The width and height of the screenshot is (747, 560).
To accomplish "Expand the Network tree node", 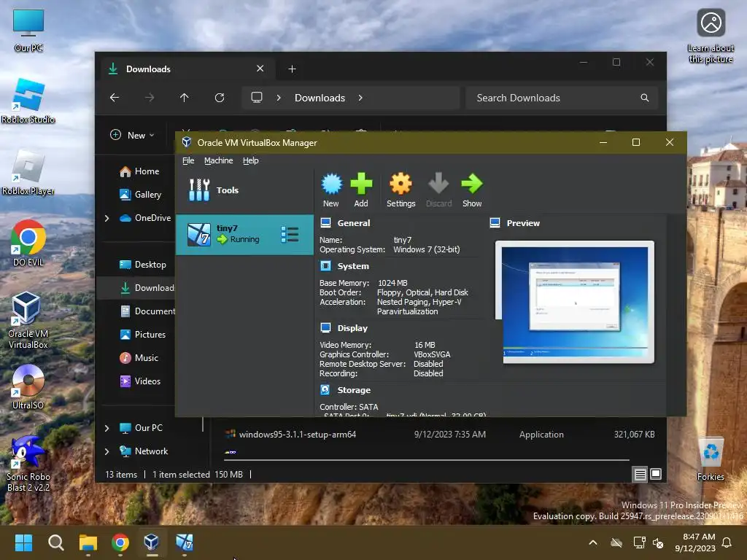I will (x=107, y=451).
